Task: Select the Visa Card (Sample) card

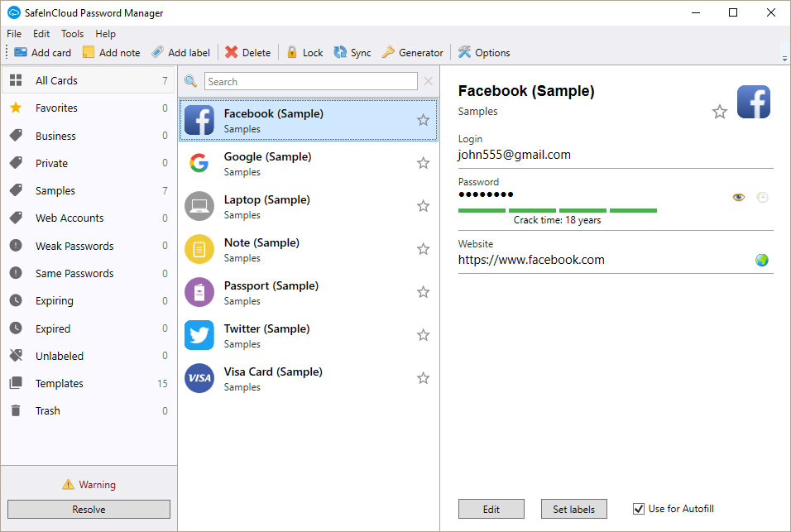Action: tap(309, 378)
